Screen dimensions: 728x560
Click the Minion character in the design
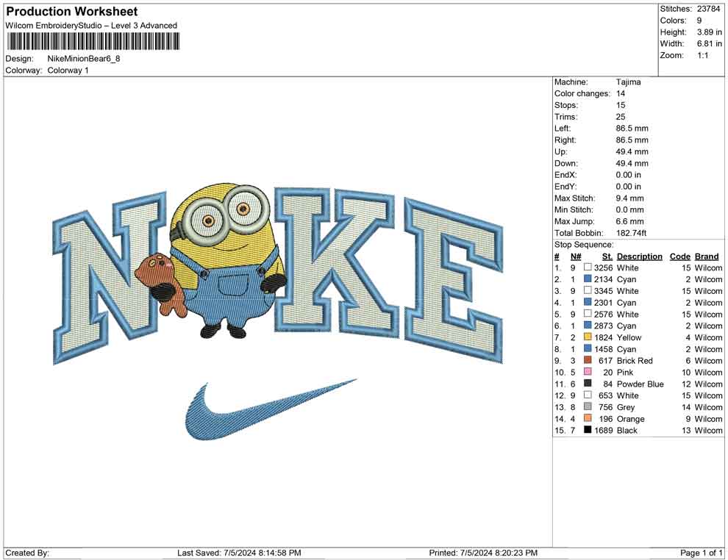[x=227, y=260]
